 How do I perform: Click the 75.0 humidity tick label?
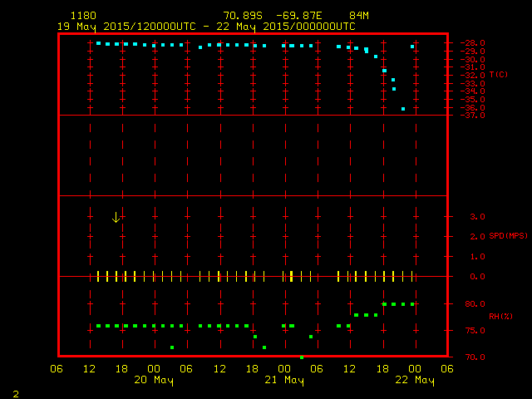tap(475, 331)
